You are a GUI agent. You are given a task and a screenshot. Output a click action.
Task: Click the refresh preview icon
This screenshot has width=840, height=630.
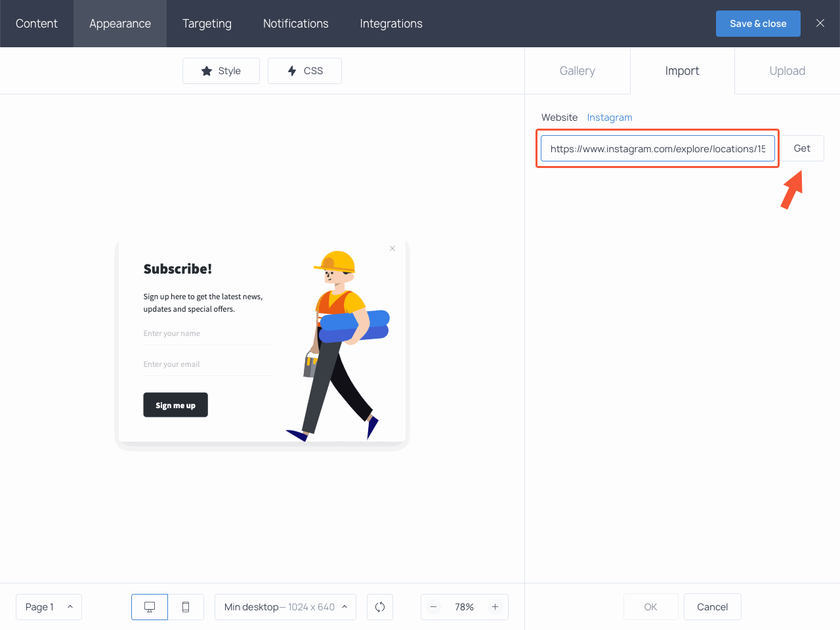pos(380,607)
